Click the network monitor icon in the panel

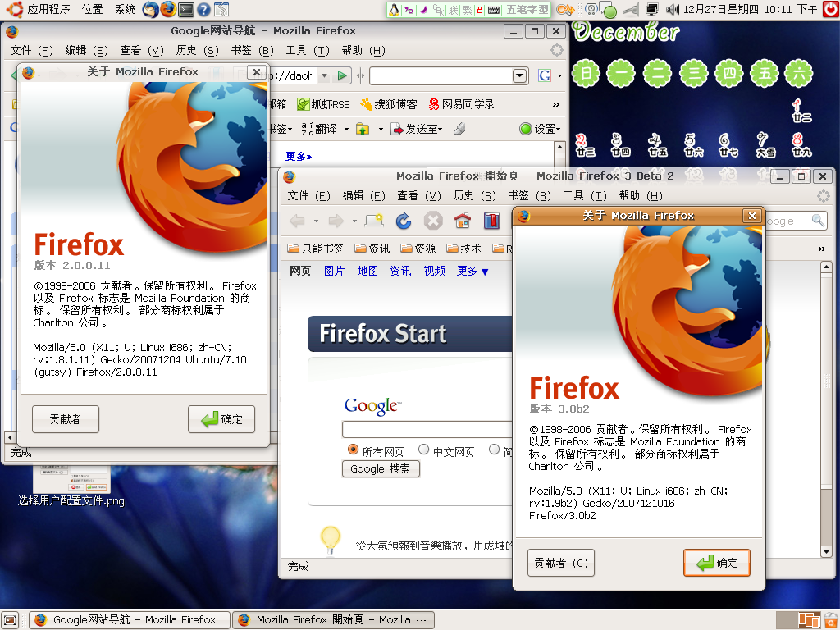[x=652, y=9]
